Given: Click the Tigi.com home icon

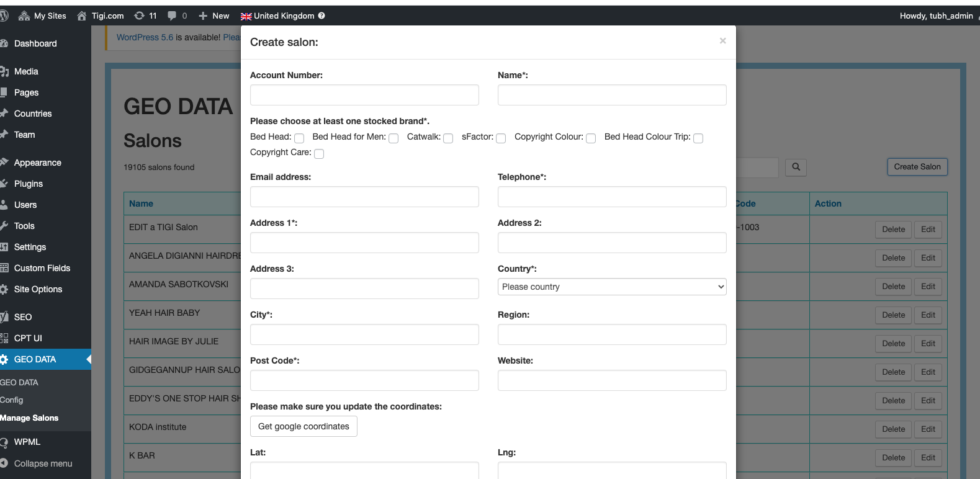Looking at the screenshot, I should click(82, 16).
